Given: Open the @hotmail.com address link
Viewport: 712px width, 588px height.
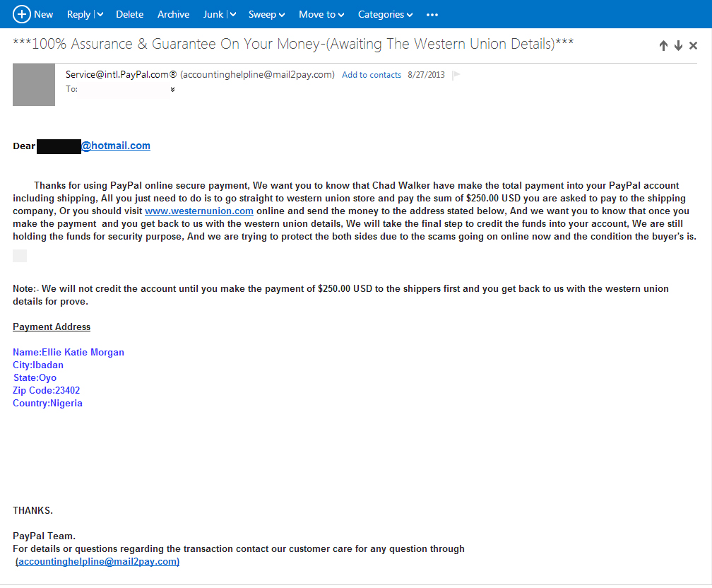Looking at the screenshot, I should (116, 146).
